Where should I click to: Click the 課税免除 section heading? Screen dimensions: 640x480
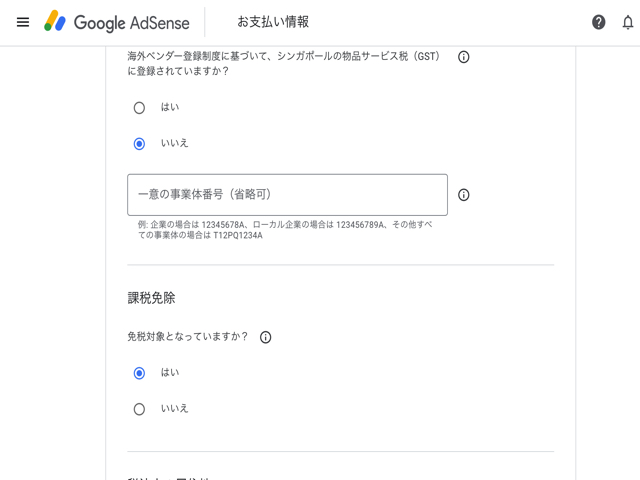(151, 298)
